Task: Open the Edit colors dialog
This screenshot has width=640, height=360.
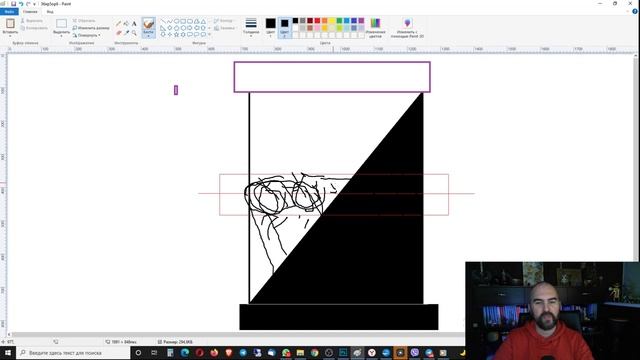Action: point(375,27)
